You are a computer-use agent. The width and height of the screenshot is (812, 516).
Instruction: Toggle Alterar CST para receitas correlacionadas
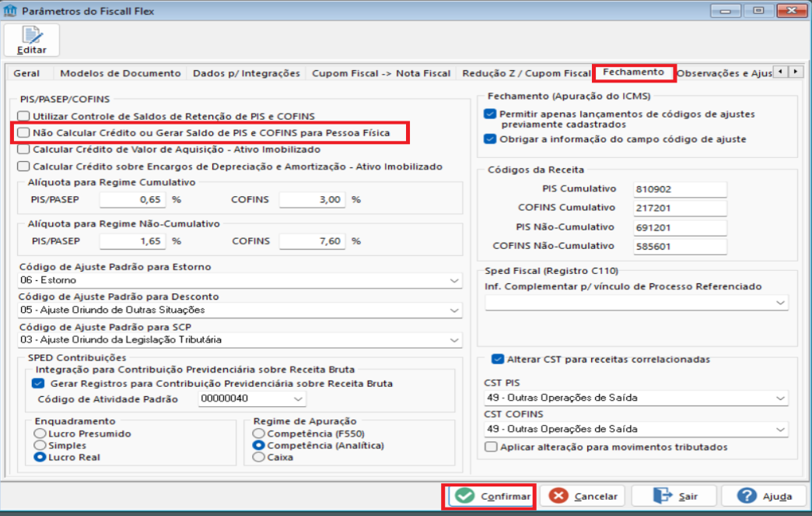[x=498, y=359]
